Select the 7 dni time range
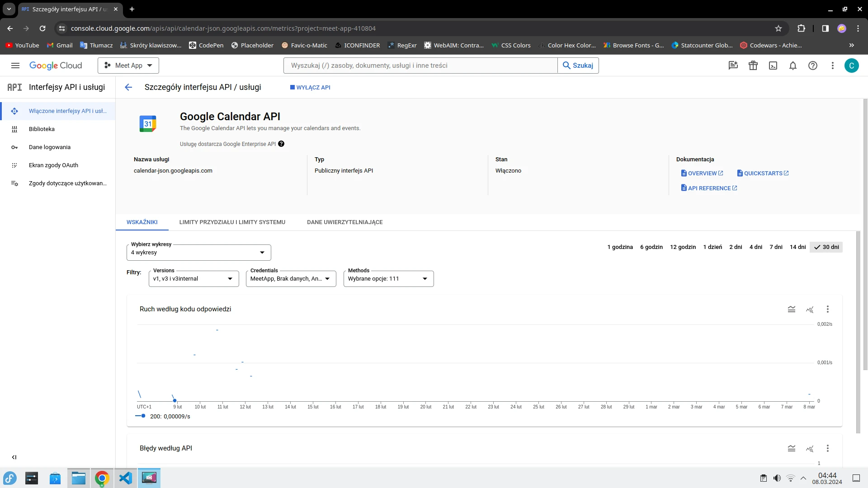Image resolution: width=868 pixels, height=488 pixels. pos(776,247)
